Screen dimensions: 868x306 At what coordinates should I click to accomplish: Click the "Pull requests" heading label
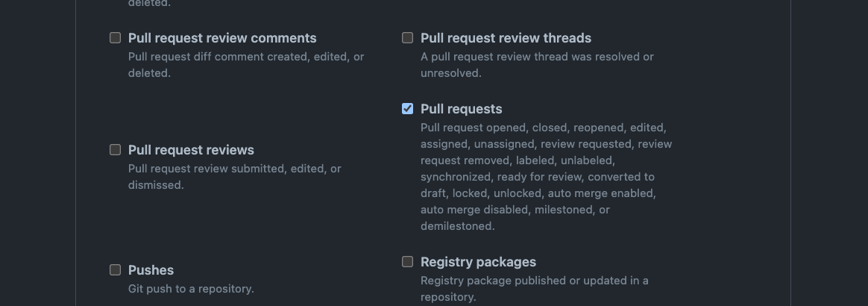[461, 109]
